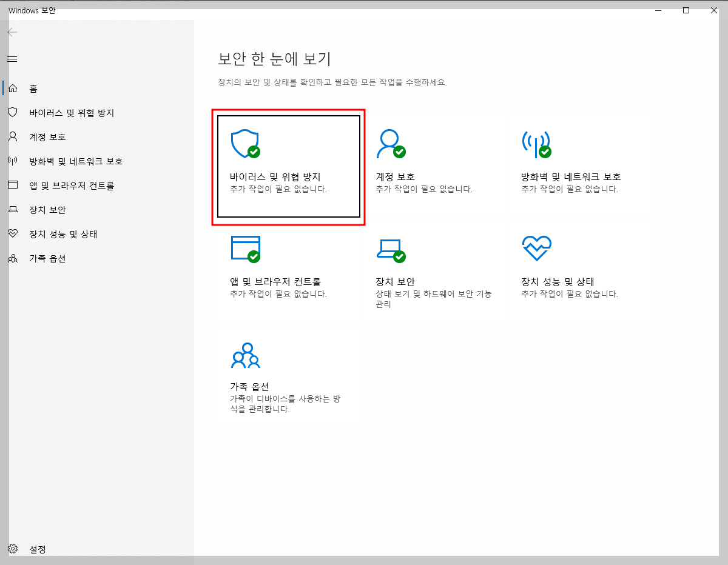Click the 보안 한 눈에 보기 heading

coord(274,59)
